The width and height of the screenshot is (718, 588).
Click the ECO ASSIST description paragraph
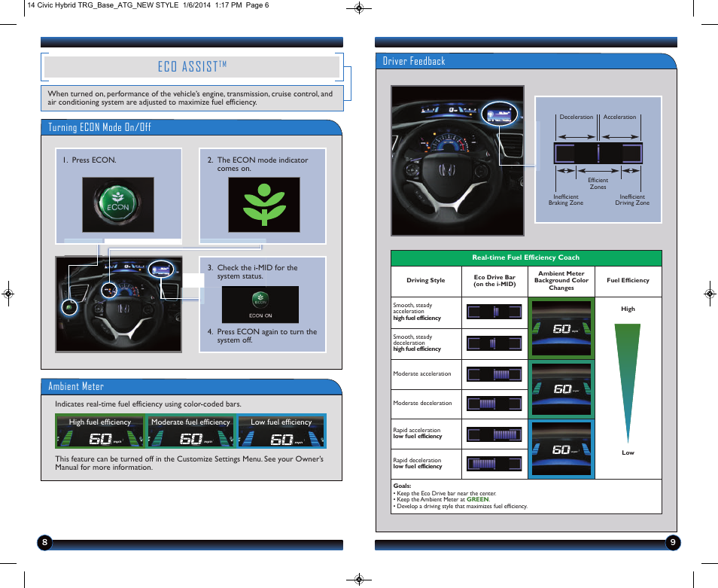[190, 98]
